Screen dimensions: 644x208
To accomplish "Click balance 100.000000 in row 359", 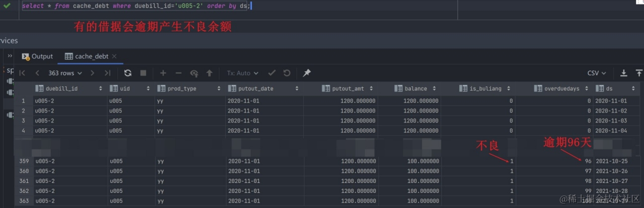I will [x=411, y=161].
